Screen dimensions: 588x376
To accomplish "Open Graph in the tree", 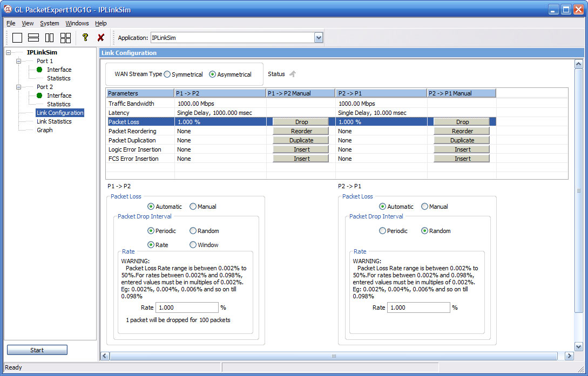I will (45, 130).
